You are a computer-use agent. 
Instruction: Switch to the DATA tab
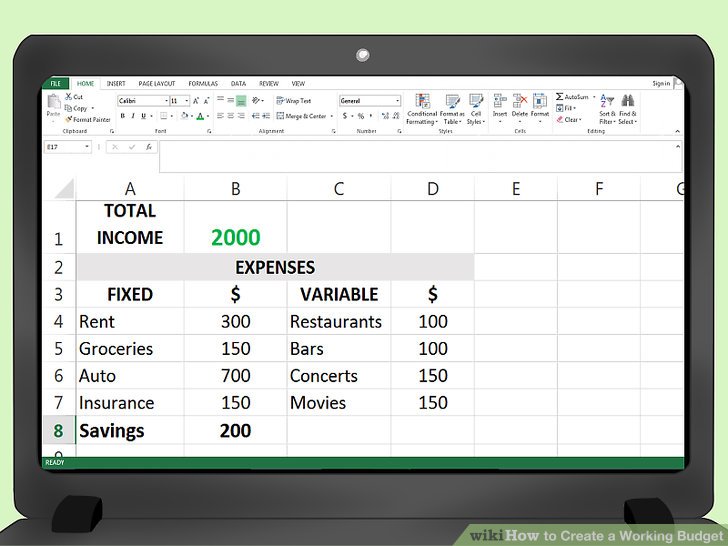click(x=238, y=84)
